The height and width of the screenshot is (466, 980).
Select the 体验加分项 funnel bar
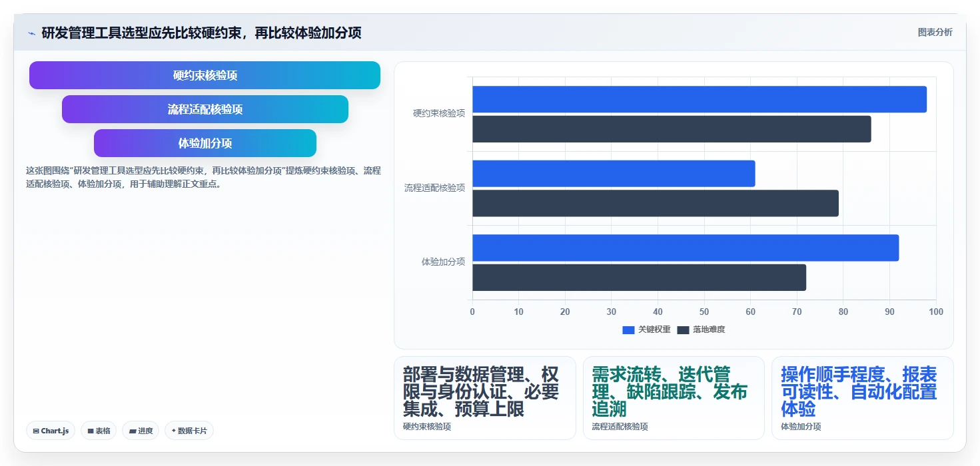pos(205,143)
